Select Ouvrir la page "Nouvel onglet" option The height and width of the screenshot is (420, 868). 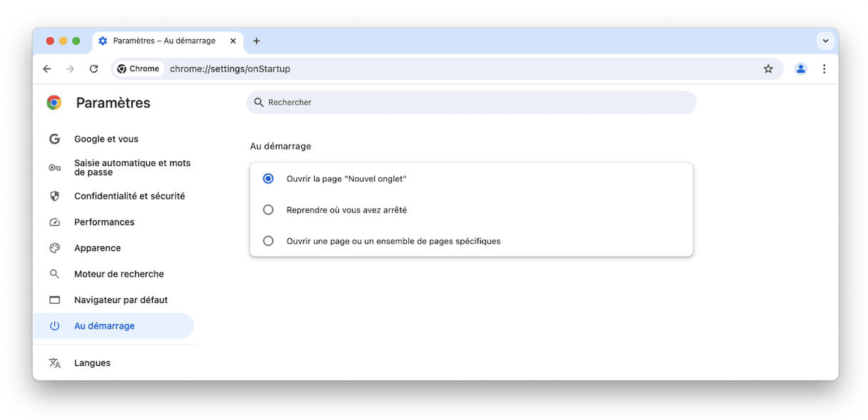tap(268, 179)
